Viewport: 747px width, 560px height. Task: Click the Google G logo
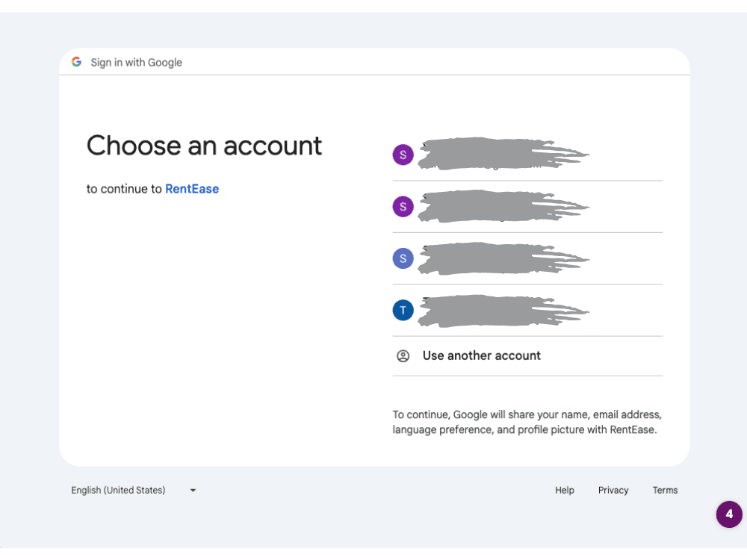click(x=76, y=62)
